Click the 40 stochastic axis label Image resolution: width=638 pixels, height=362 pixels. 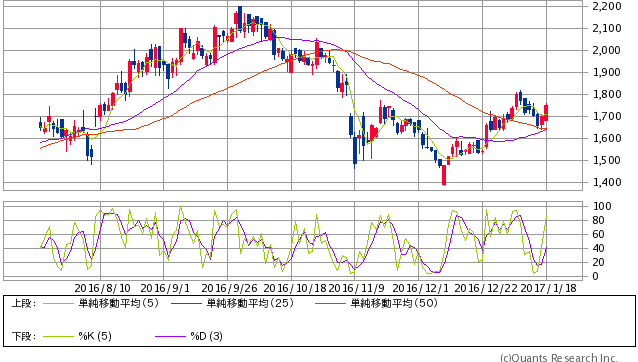click(599, 248)
